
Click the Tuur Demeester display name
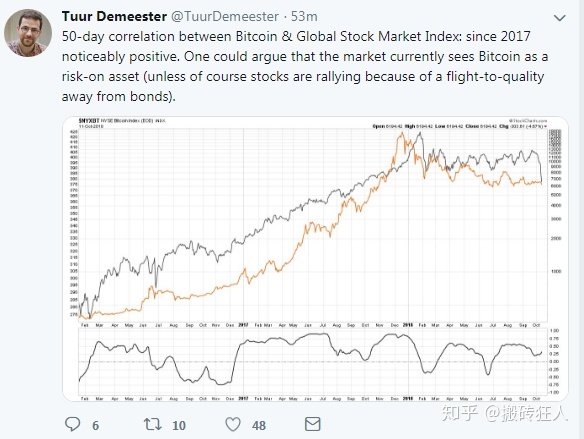(x=114, y=16)
